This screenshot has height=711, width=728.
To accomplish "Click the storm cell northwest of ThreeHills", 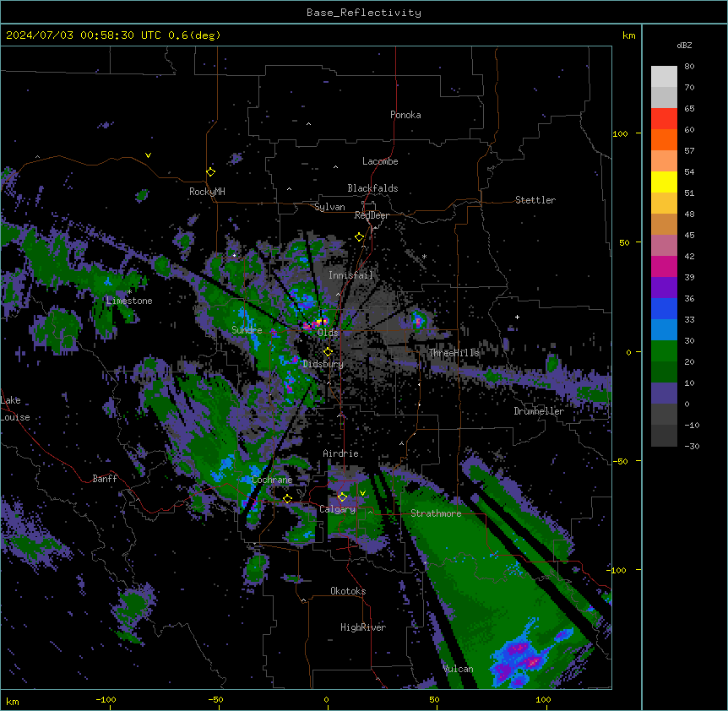I will click(419, 319).
